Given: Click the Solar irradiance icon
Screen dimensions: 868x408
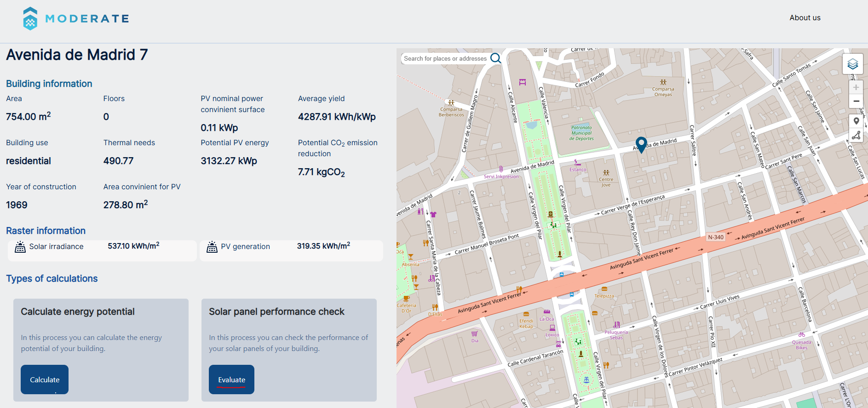Looking at the screenshot, I should point(20,247).
